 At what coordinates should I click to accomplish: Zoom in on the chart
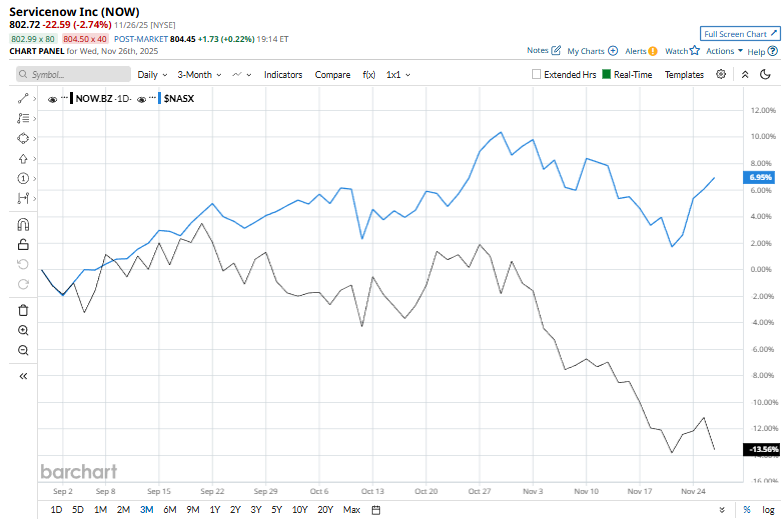click(23, 330)
